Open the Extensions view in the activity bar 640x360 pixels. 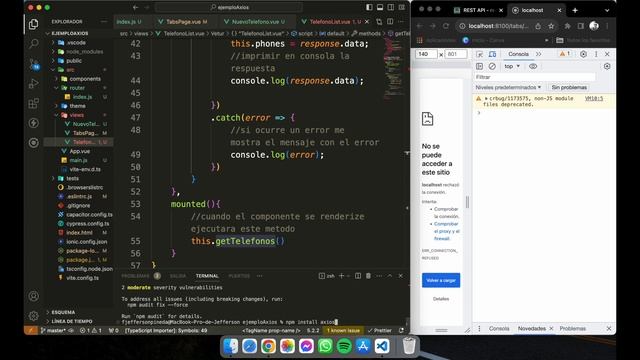point(33,103)
